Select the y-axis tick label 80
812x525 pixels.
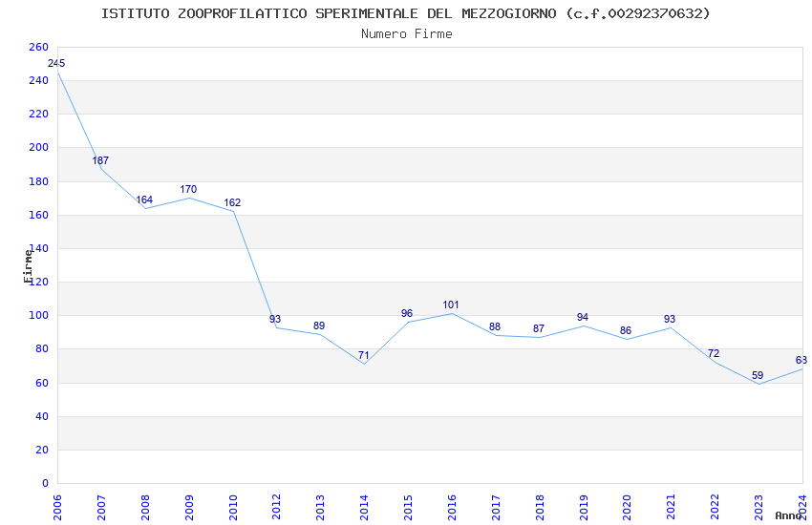pyautogui.click(x=42, y=348)
